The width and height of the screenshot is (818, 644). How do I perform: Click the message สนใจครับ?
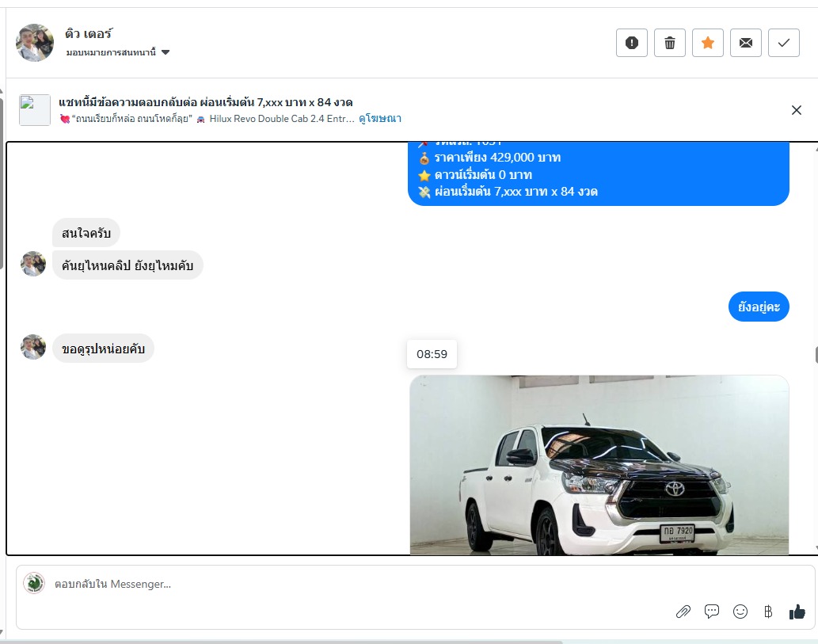(86, 233)
